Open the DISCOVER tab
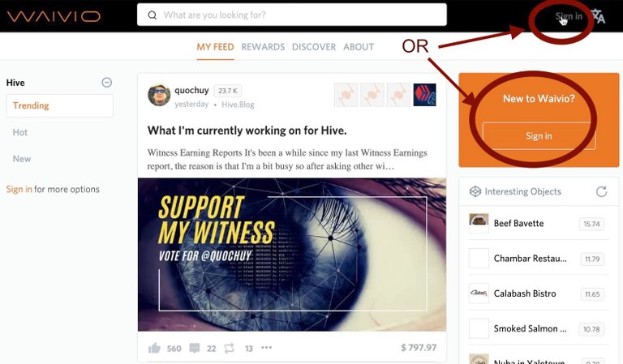 pos(314,47)
